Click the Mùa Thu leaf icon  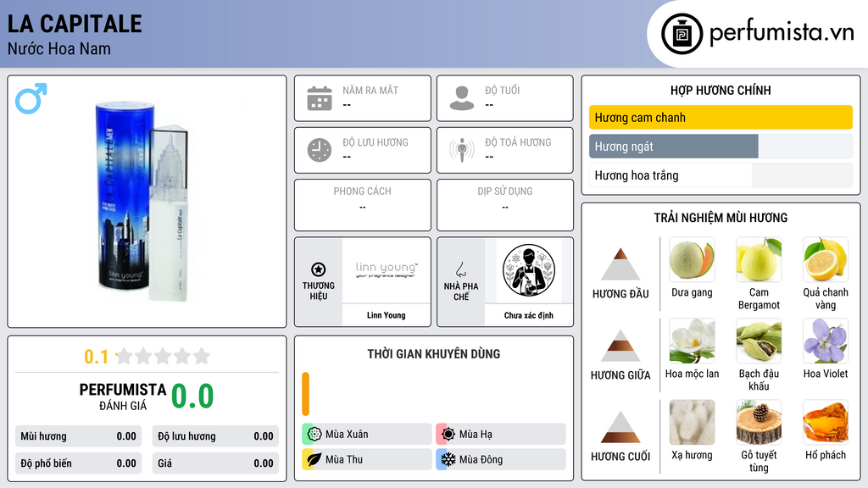[314, 459]
